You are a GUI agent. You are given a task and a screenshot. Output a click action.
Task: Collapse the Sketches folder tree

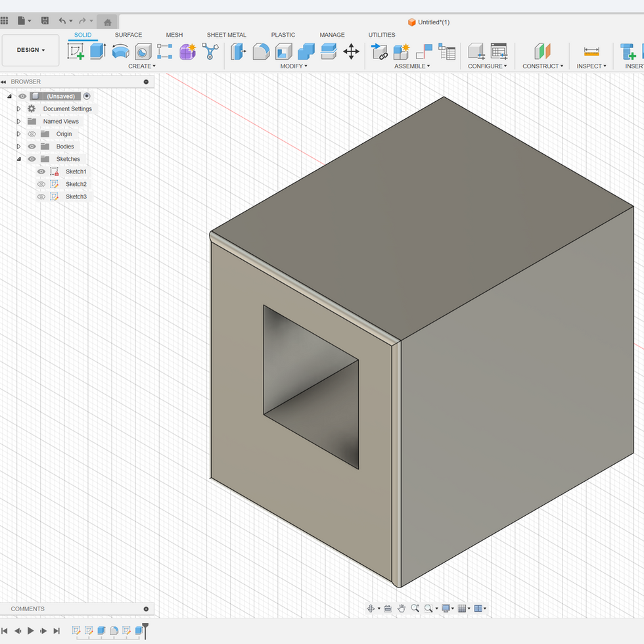tap(18, 159)
